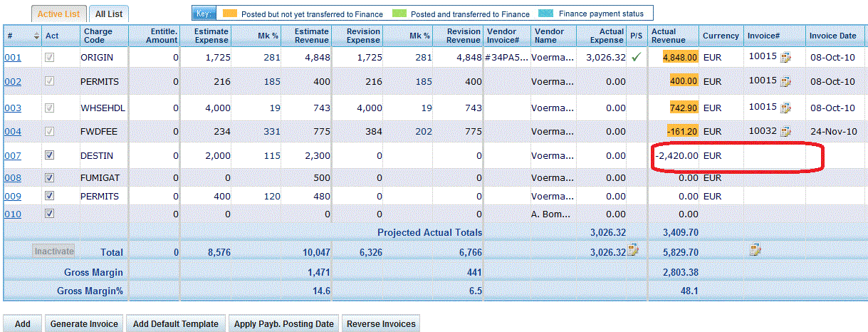
Task: Open charge line 001 link
Action: tap(13, 58)
